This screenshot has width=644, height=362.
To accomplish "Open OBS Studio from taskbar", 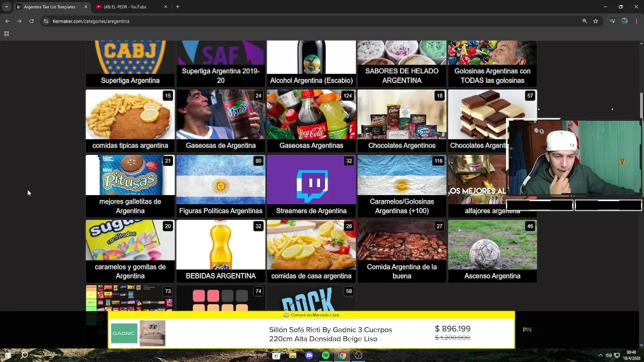I will [x=359, y=355].
